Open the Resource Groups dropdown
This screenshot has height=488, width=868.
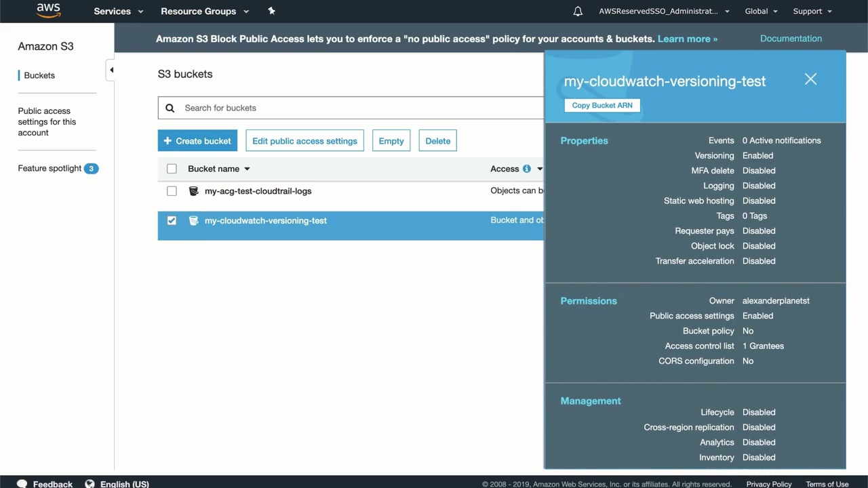205,11
